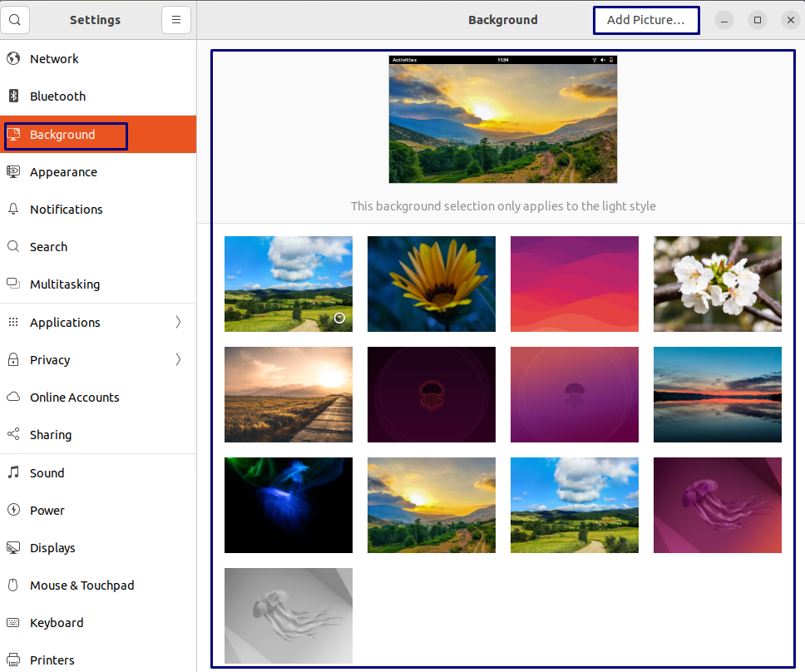
Task: Maximize the Settings window
Action: pyautogui.click(x=758, y=20)
